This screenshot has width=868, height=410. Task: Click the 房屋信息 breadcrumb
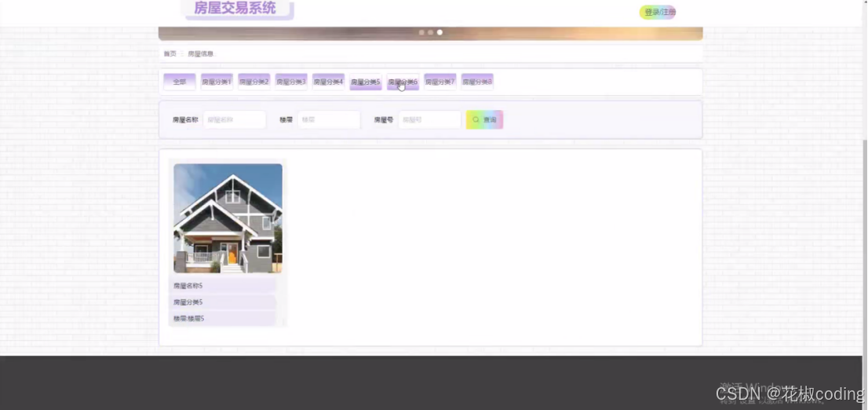click(x=200, y=53)
